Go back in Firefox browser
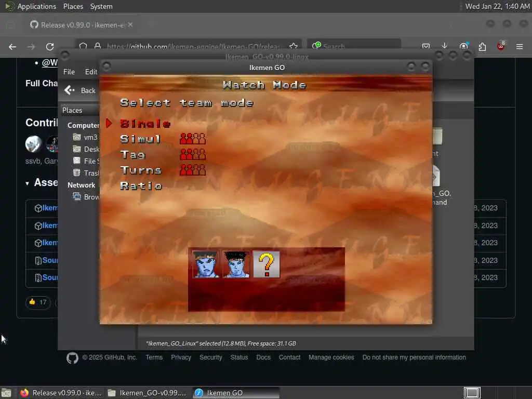The image size is (532, 399). pos(12,47)
